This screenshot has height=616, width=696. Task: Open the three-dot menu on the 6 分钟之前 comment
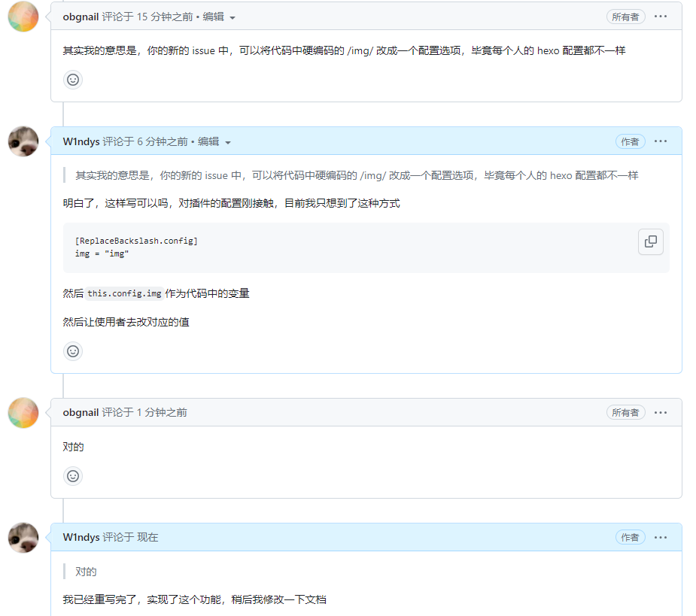pos(661,141)
